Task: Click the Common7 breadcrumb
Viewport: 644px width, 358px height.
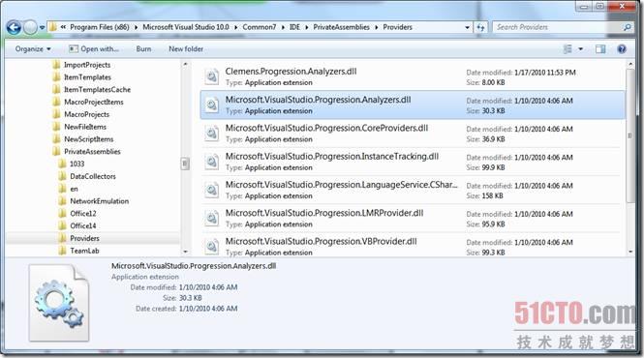Action: [260, 27]
